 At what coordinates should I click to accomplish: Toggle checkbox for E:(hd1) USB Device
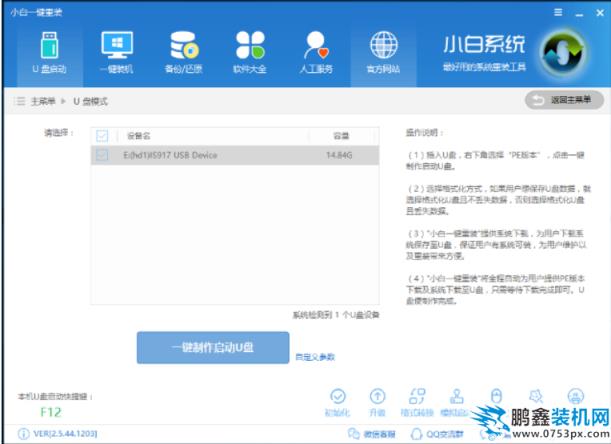pos(102,155)
